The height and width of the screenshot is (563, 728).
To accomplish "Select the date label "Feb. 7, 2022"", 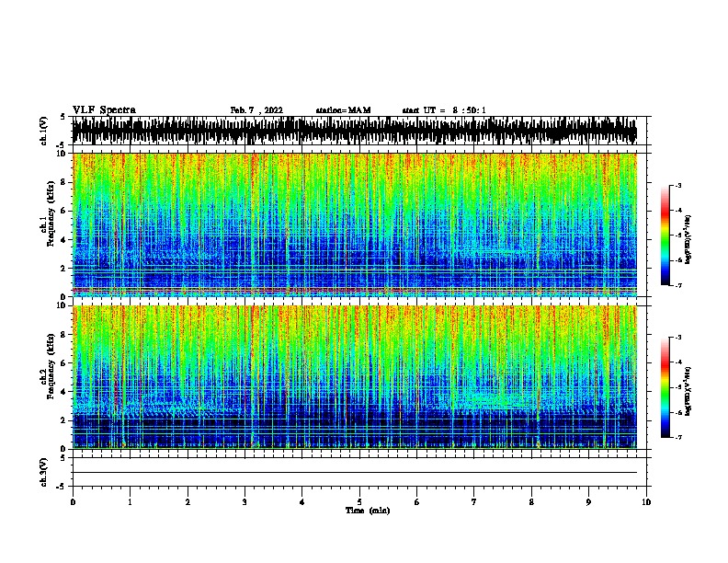I will [x=256, y=110].
